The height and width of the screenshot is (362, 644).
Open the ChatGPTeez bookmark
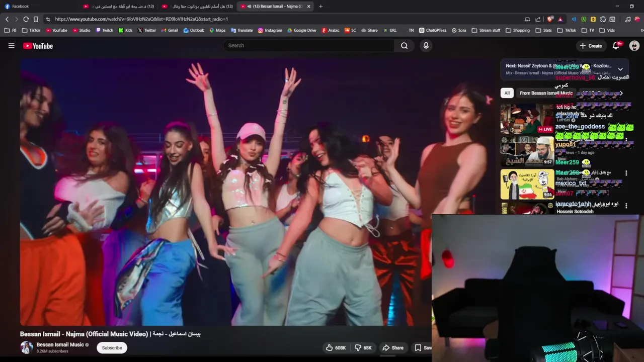(x=432, y=30)
